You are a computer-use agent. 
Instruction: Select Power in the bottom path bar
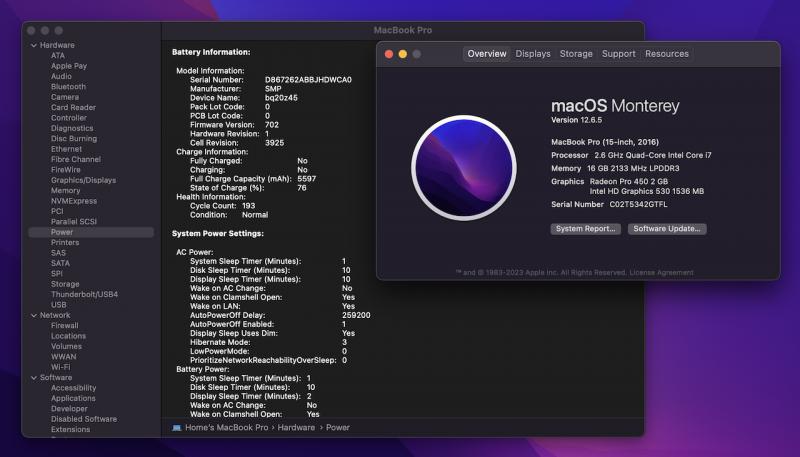pyautogui.click(x=338, y=427)
